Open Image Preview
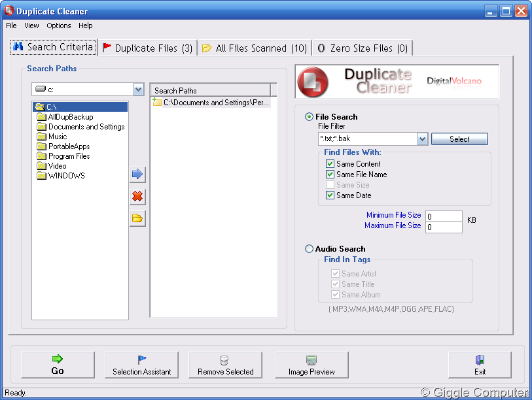The width and height of the screenshot is (532, 400). tap(311, 365)
